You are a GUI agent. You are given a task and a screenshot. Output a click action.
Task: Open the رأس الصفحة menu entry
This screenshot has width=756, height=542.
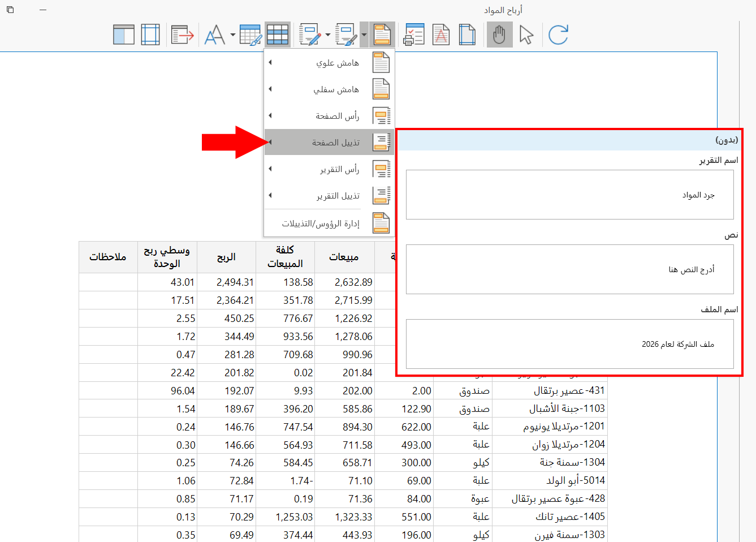[329, 115]
